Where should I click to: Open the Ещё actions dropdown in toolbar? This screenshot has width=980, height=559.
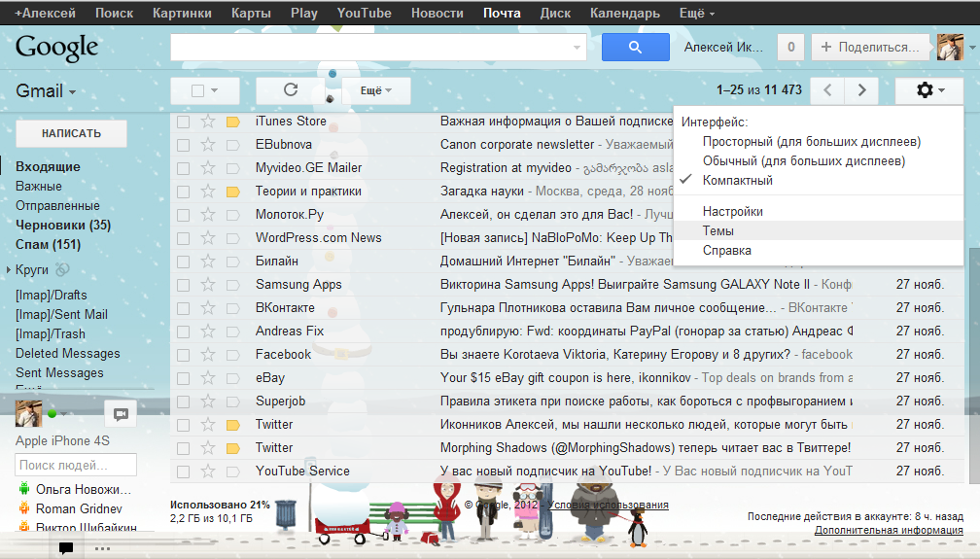(x=375, y=90)
